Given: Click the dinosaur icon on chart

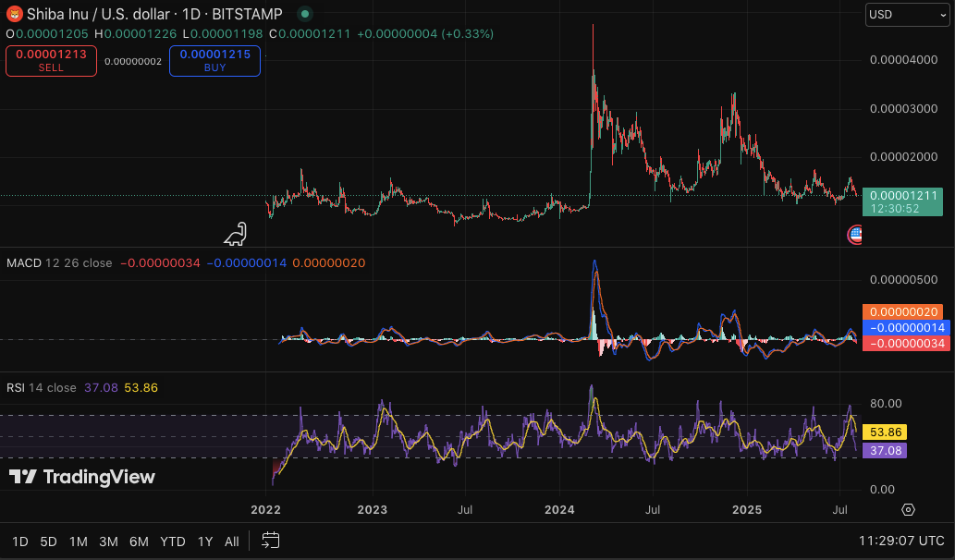Looking at the screenshot, I should 236,235.
